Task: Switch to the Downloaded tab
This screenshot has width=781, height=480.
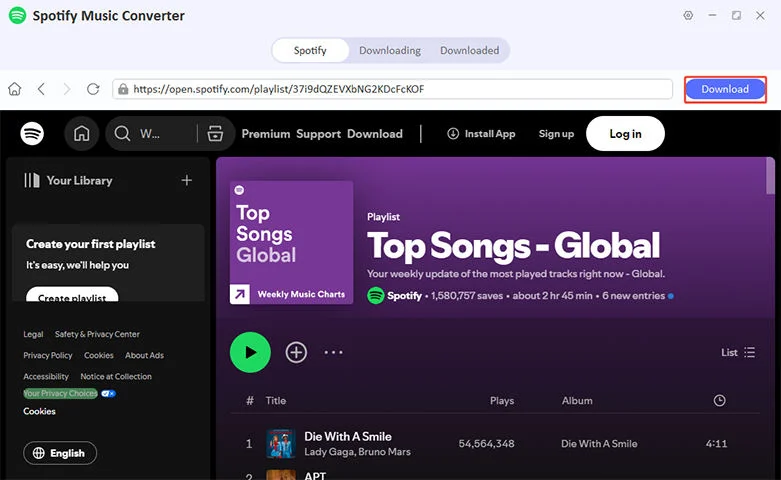Action: pos(470,50)
